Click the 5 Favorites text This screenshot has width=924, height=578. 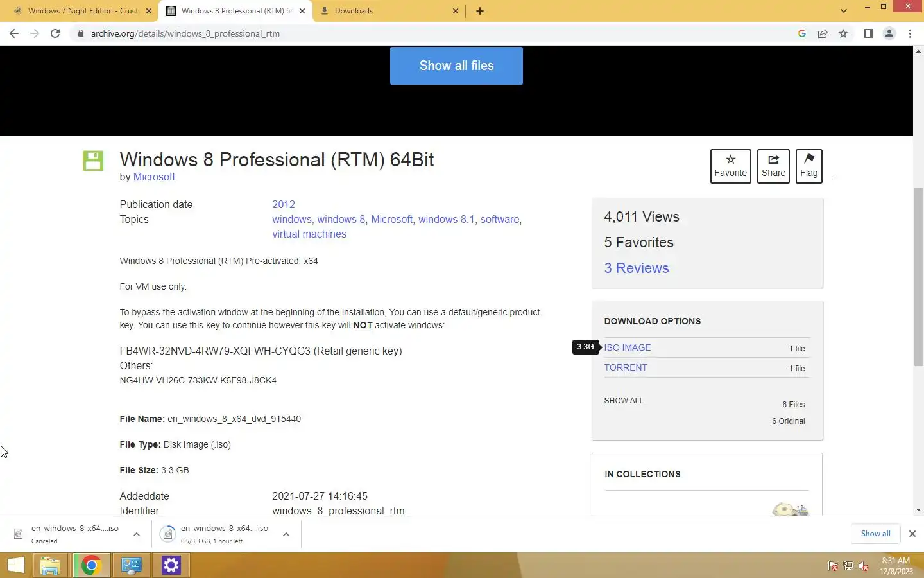639,243
